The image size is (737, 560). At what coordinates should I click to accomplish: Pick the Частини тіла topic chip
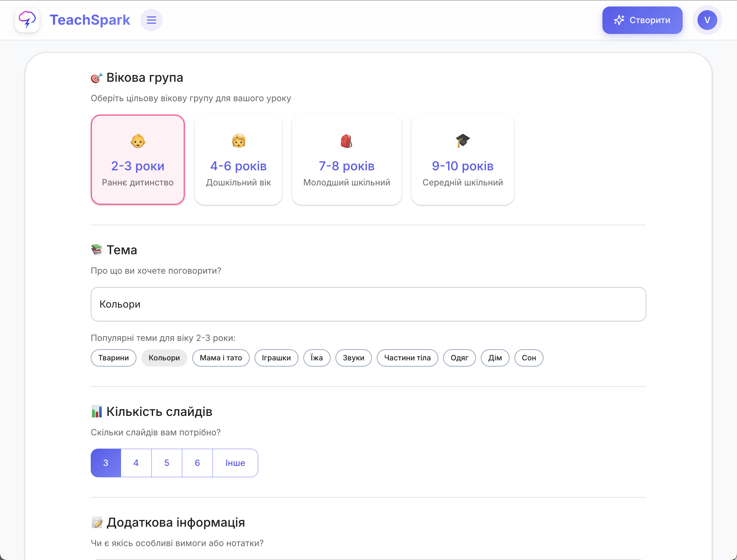407,358
